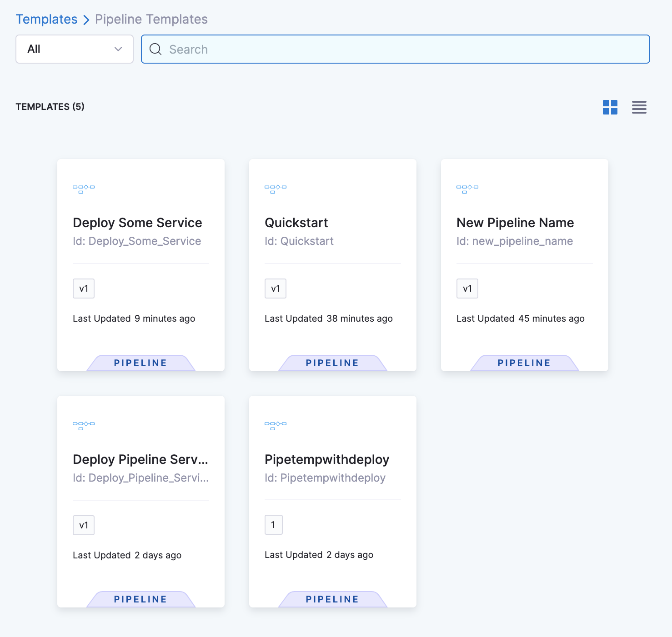Screen dimensions: 672x637
Task: Click PIPELINE tag on Deploy Pipeline Serv... card
Action: 140,599
